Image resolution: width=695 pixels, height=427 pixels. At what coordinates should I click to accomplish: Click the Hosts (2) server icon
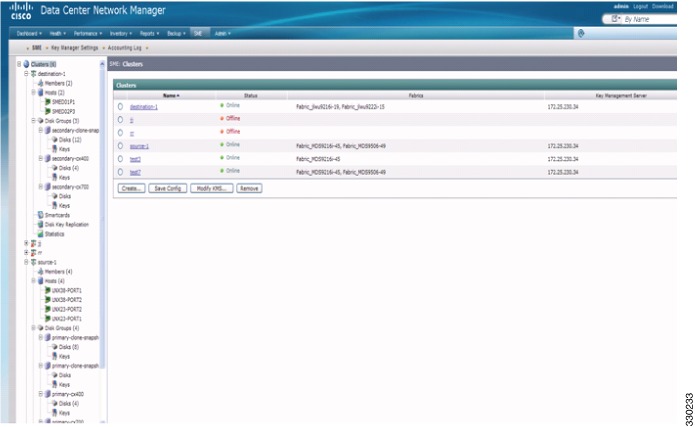40,93
